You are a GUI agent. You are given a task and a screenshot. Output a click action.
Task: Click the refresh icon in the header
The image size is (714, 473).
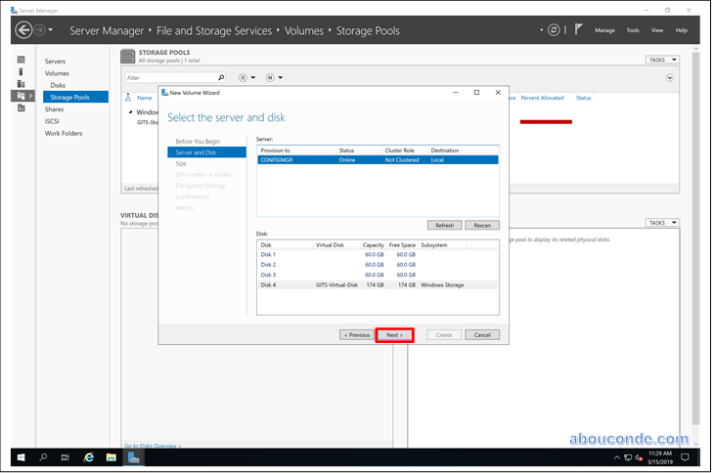[553, 30]
